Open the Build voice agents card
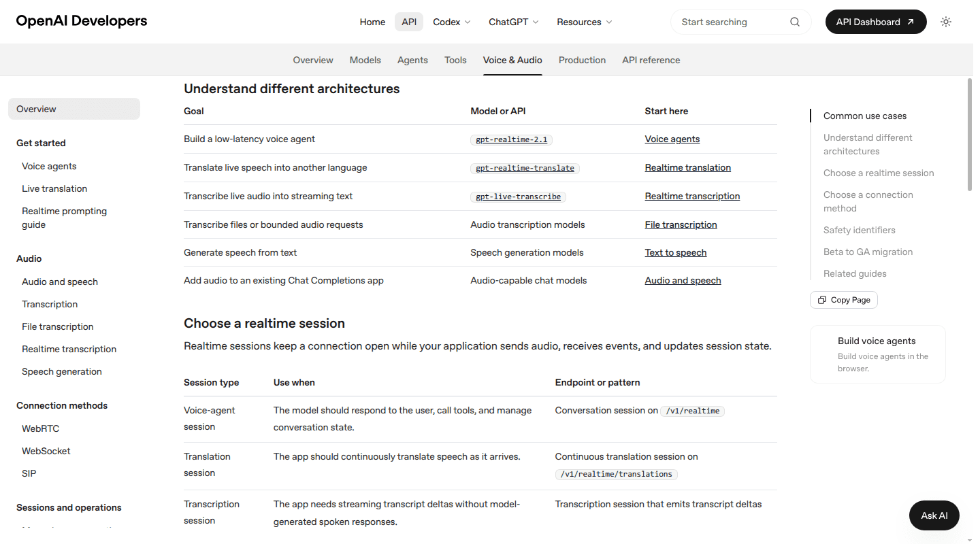 (x=878, y=354)
